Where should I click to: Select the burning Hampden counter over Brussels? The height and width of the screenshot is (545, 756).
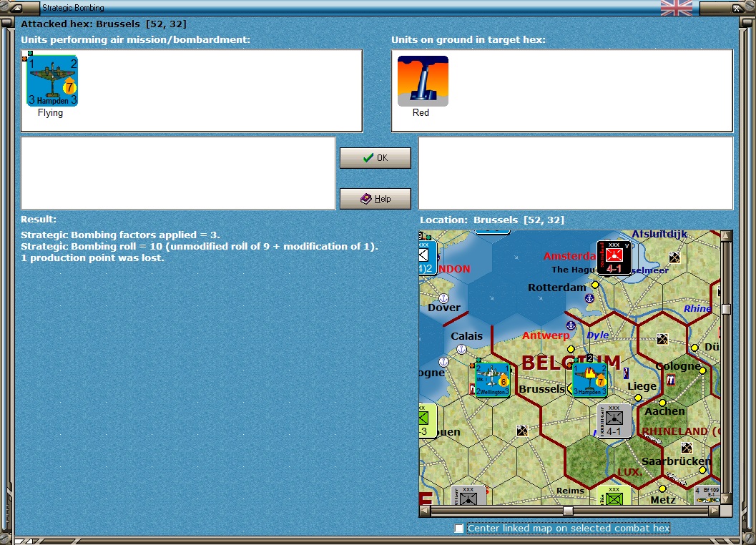pyautogui.click(x=589, y=380)
